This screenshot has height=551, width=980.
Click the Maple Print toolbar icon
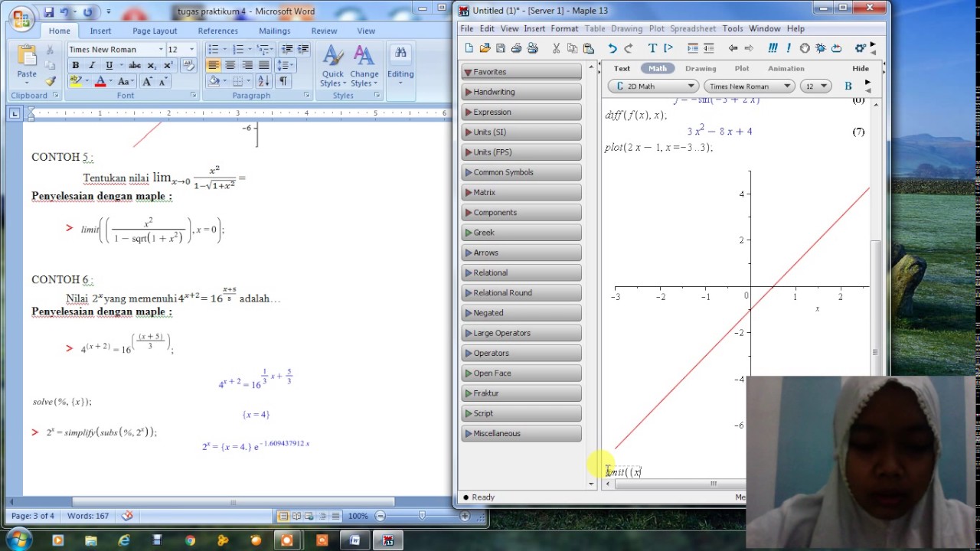pyautogui.click(x=516, y=48)
